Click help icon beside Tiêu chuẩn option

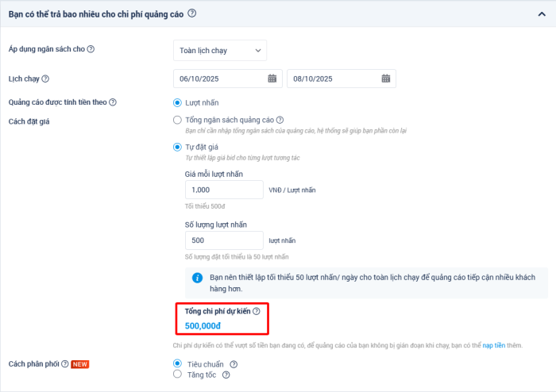pos(234,364)
